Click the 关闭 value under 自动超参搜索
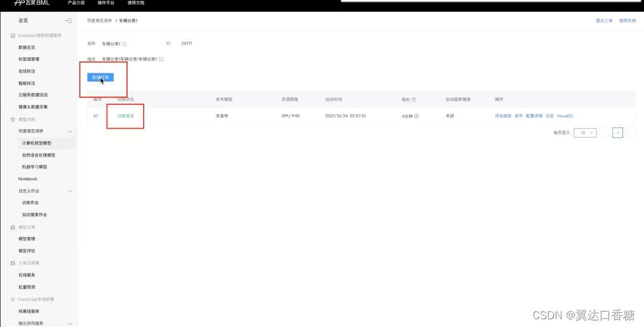 tap(450, 116)
